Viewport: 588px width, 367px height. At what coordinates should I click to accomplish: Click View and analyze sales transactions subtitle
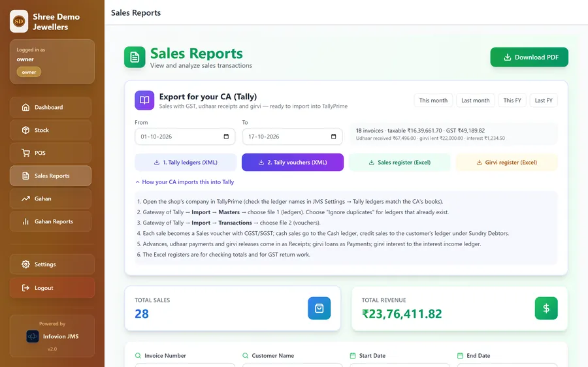click(x=201, y=65)
